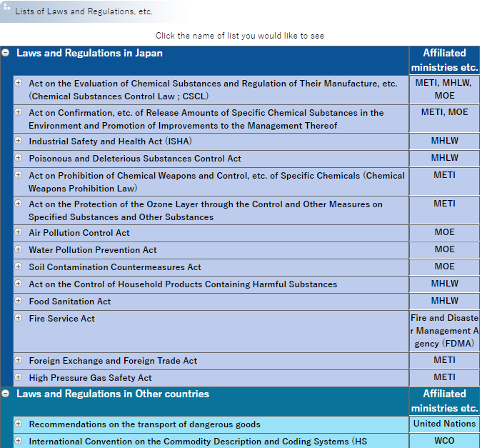
Task: Open Recommendations on the transport of dangerous goods
Action: pyautogui.click(x=144, y=424)
